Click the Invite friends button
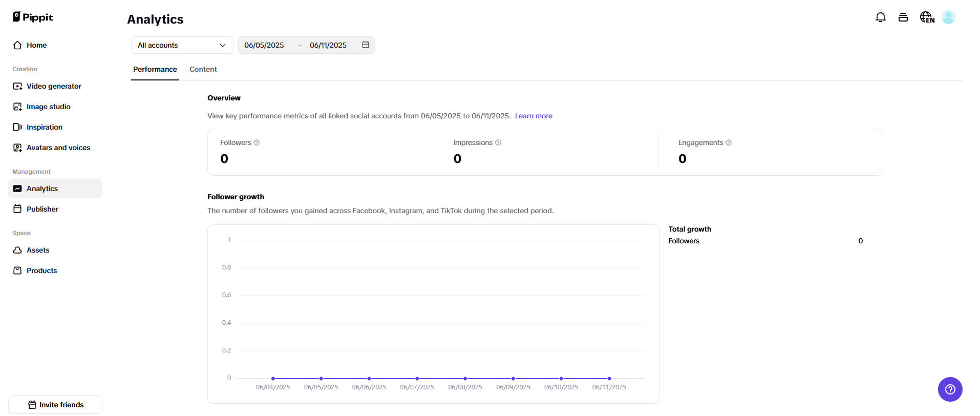 click(x=55, y=405)
